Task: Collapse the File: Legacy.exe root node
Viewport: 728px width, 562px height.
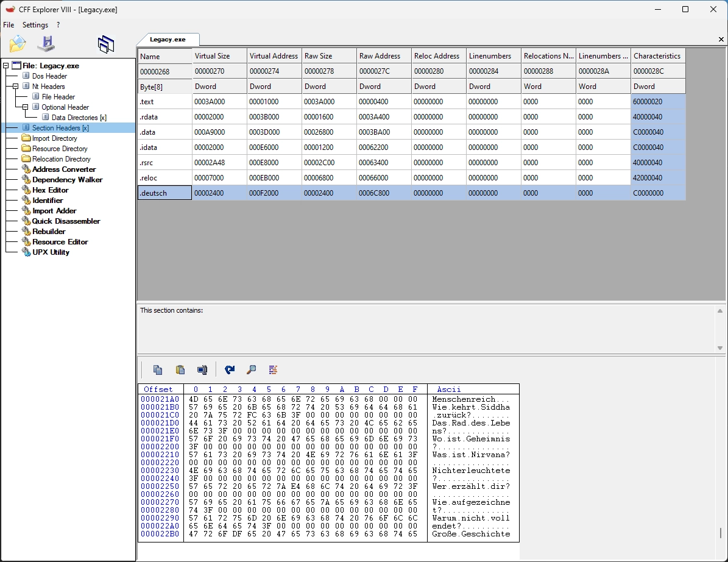Action: pyautogui.click(x=5, y=65)
